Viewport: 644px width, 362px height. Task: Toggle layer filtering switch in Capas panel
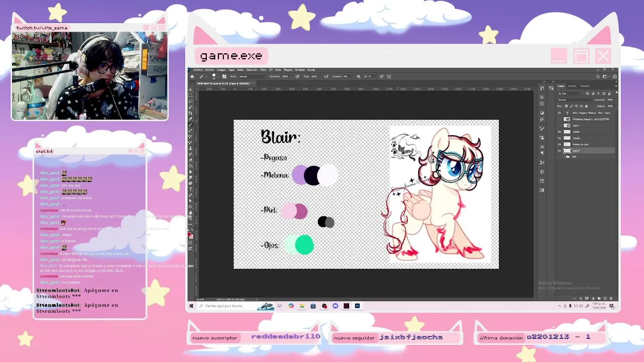pyautogui.click(x=617, y=93)
